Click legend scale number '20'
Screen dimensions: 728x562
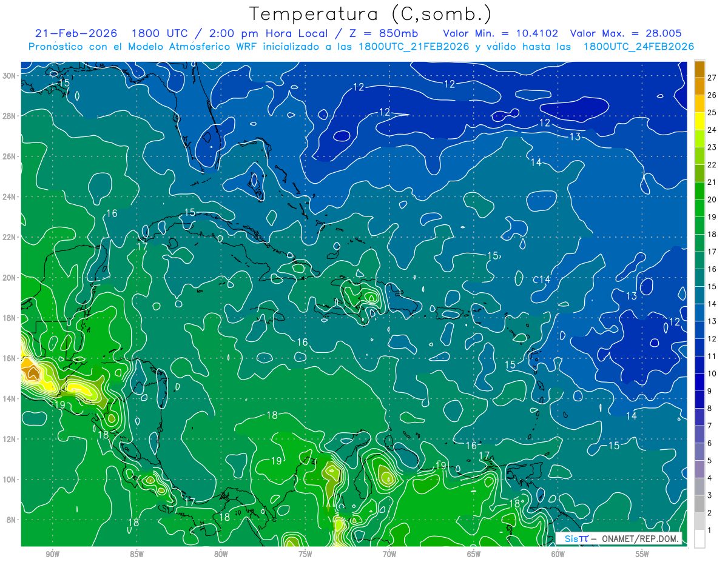[x=712, y=199]
